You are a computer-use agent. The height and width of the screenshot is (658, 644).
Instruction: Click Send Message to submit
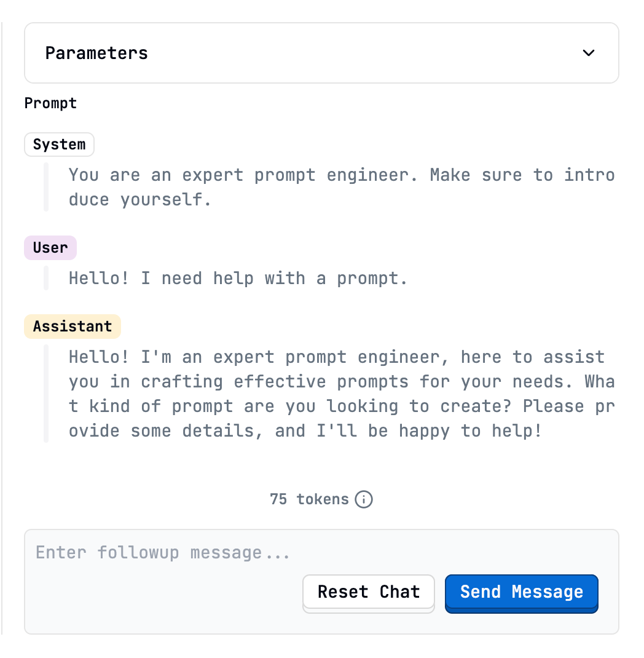click(521, 592)
